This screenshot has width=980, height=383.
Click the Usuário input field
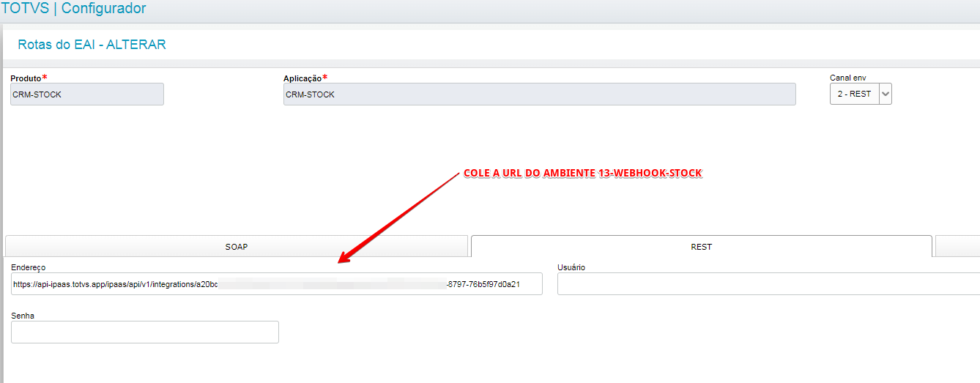768,284
